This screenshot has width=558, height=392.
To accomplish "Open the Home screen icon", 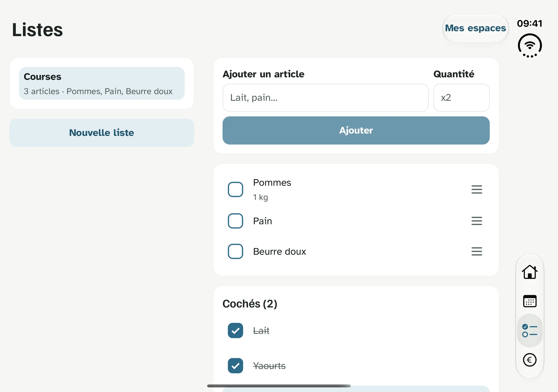I will point(530,272).
